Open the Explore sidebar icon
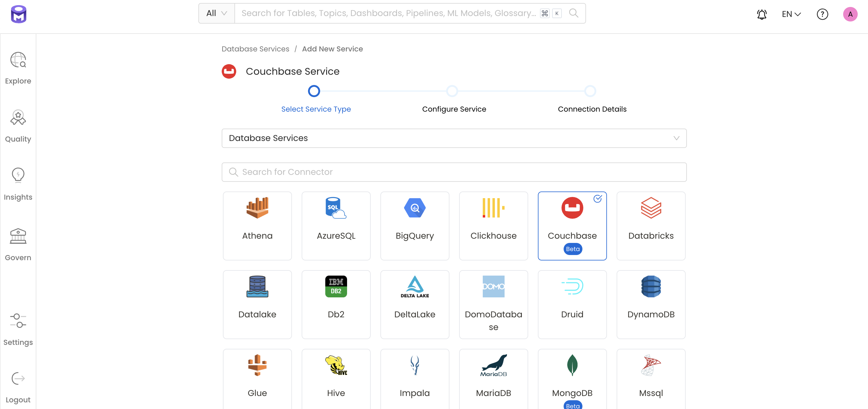Image resolution: width=868 pixels, height=409 pixels. pos(18,60)
